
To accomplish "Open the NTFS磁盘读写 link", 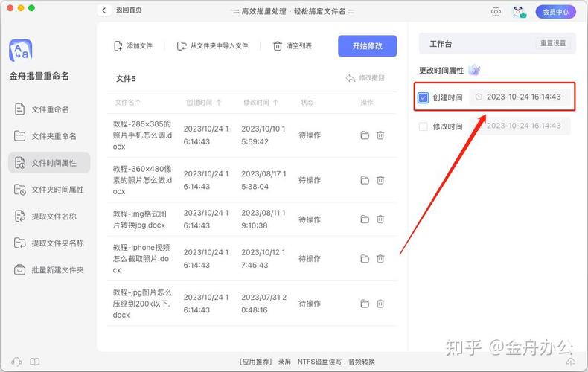I will point(319,362).
